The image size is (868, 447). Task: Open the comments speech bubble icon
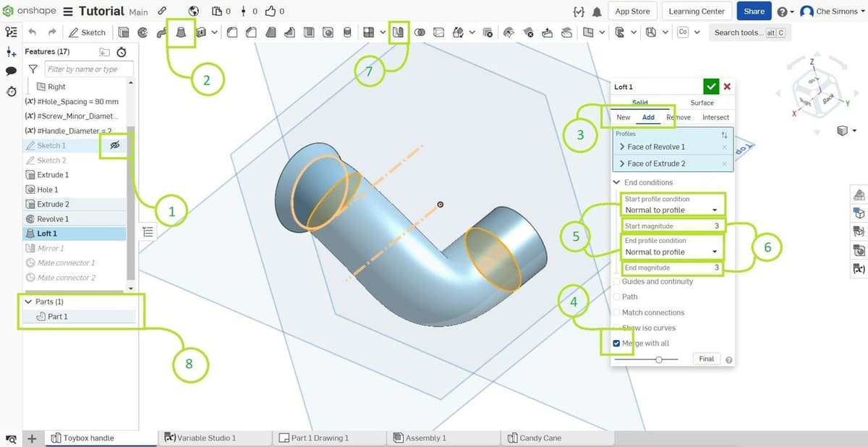point(11,71)
